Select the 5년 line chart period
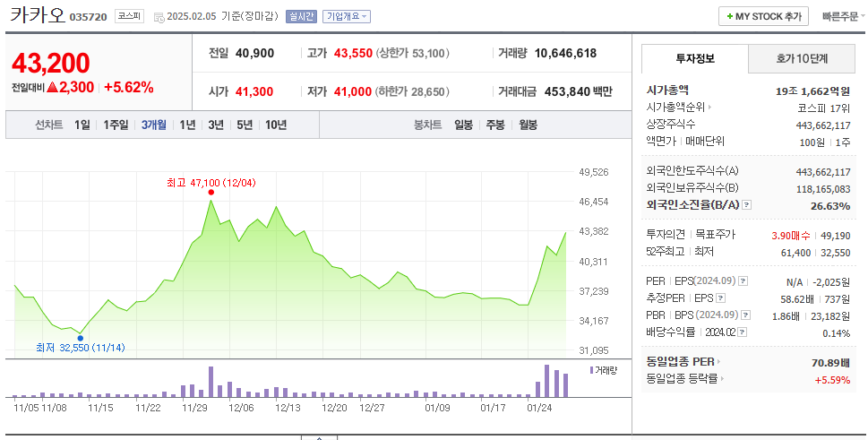 tap(245, 125)
